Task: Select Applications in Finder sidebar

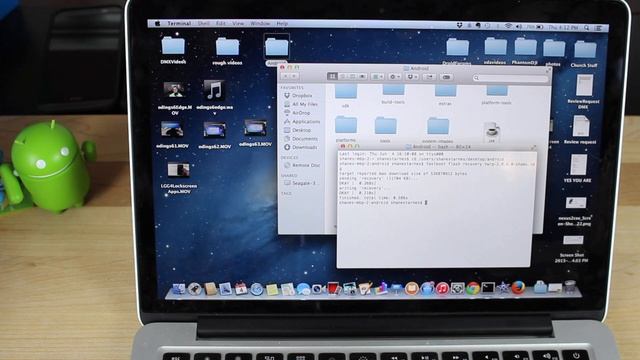Action: click(x=302, y=122)
